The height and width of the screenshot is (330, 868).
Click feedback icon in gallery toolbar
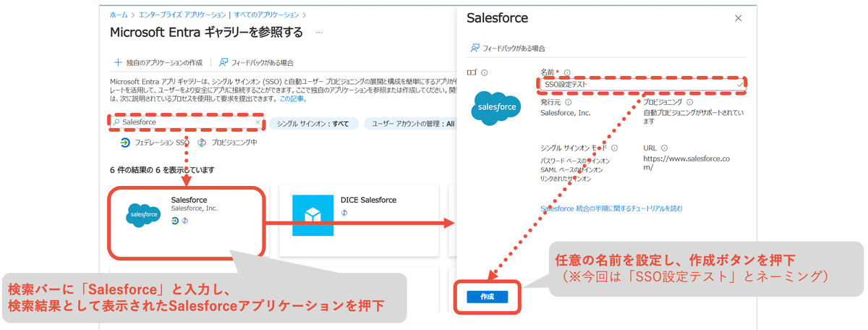224,62
